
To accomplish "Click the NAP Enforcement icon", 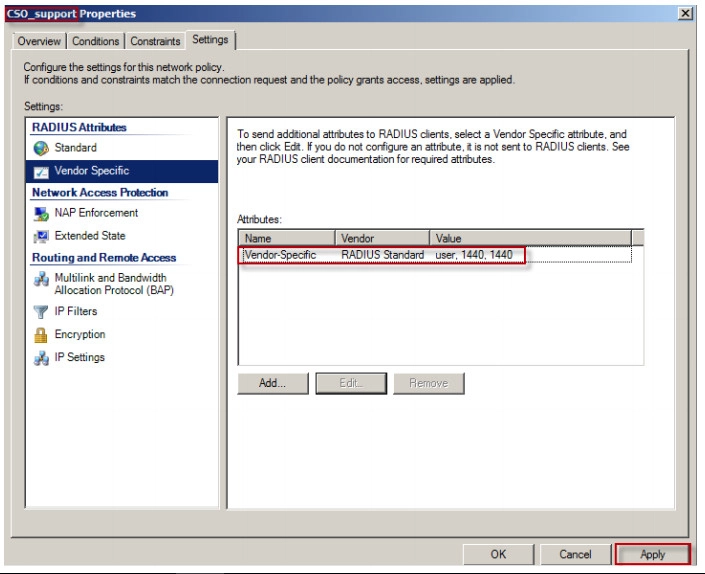I will (x=41, y=213).
